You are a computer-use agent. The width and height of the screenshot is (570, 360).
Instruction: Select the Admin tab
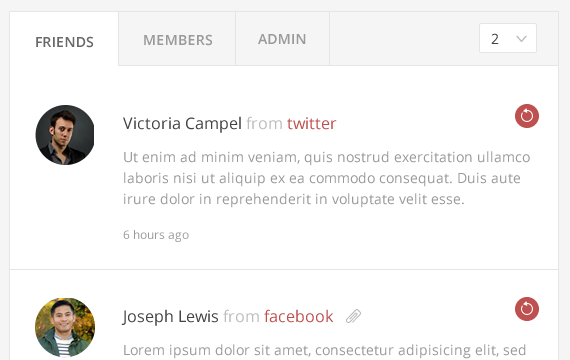click(282, 39)
